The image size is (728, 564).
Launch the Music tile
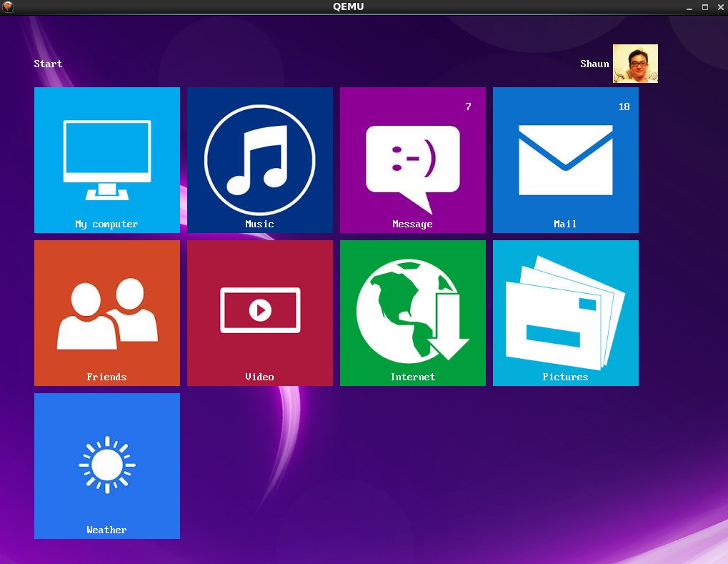click(259, 160)
